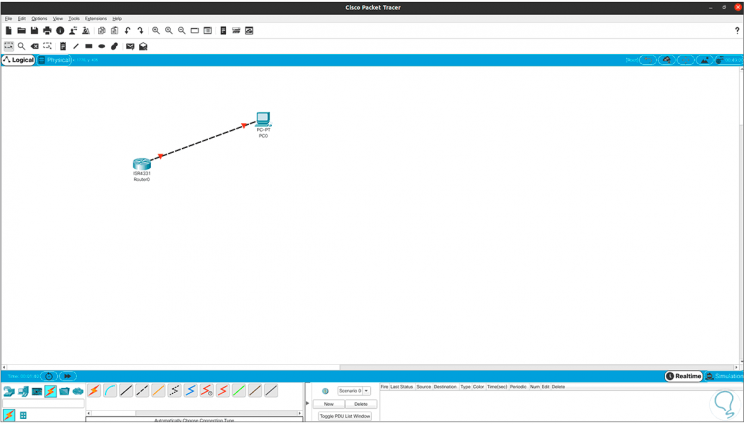Viewport: 745px width, 424px height.
Task: Open the Scenario 0 dropdown
Action: pyautogui.click(x=353, y=391)
